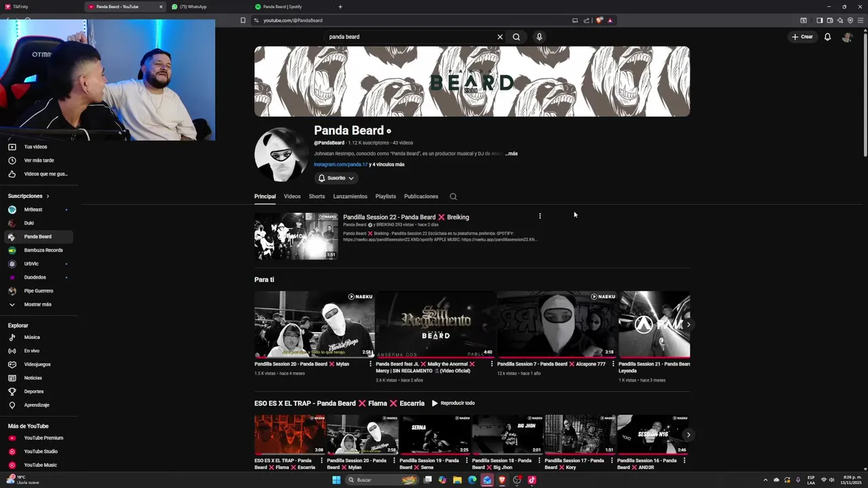The height and width of the screenshot is (488, 868).
Task: Open Videojuegos under Explorar
Action: (x=39, y=364)
